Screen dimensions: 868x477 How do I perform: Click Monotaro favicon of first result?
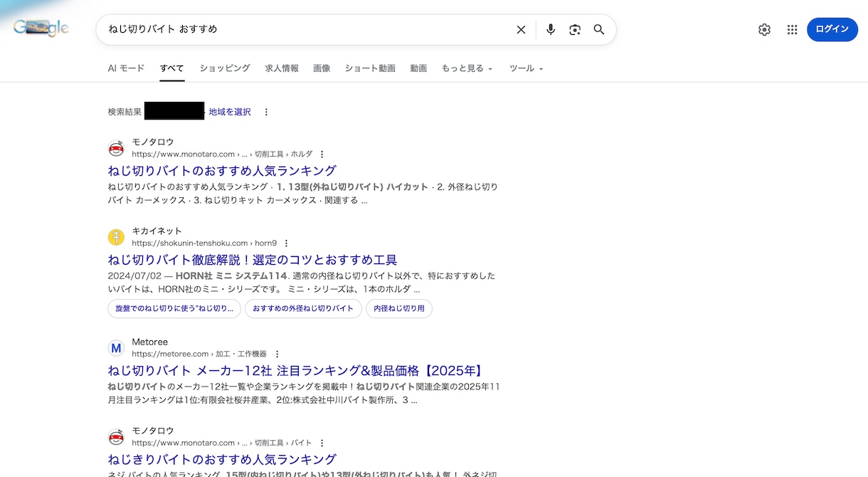pos(116,148)
